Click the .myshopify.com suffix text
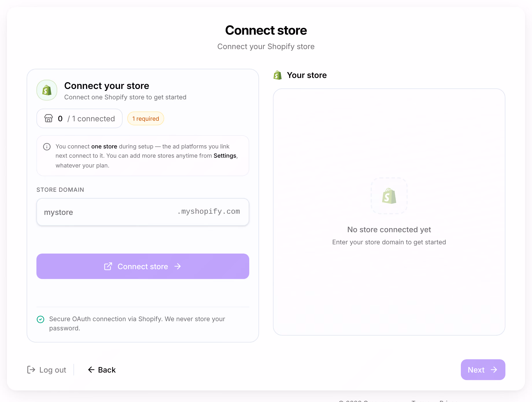The width and height of the screenshot is (532, 402). click(x=208, y=211)
